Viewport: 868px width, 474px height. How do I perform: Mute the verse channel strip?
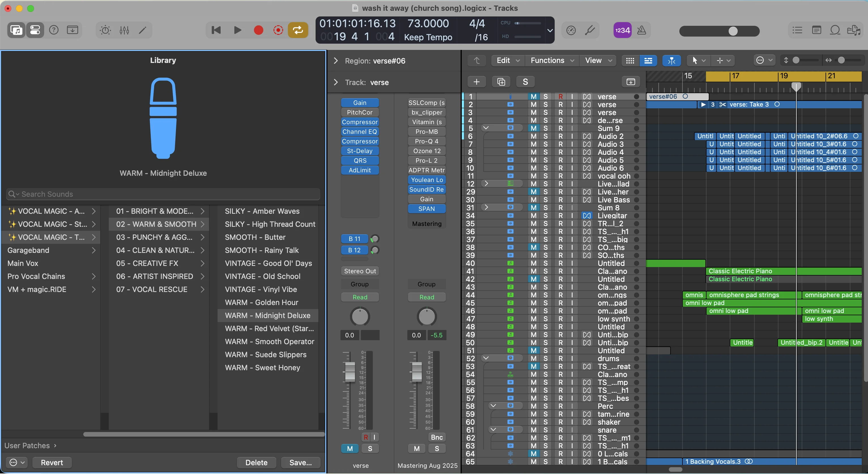(x=349, y=448)
